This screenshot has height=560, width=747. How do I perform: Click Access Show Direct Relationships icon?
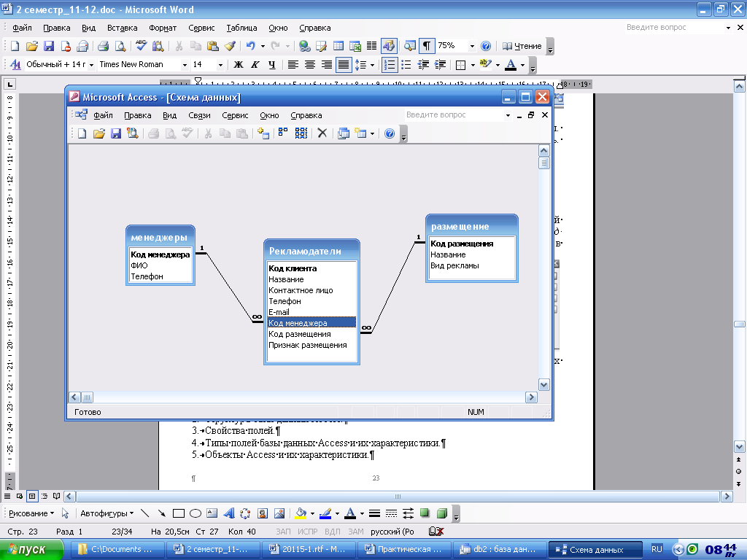click(x=284, y=133)
